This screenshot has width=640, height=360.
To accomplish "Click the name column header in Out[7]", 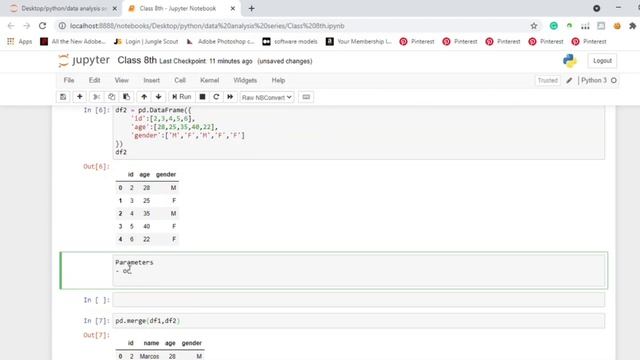I will (x=151, y=343).
